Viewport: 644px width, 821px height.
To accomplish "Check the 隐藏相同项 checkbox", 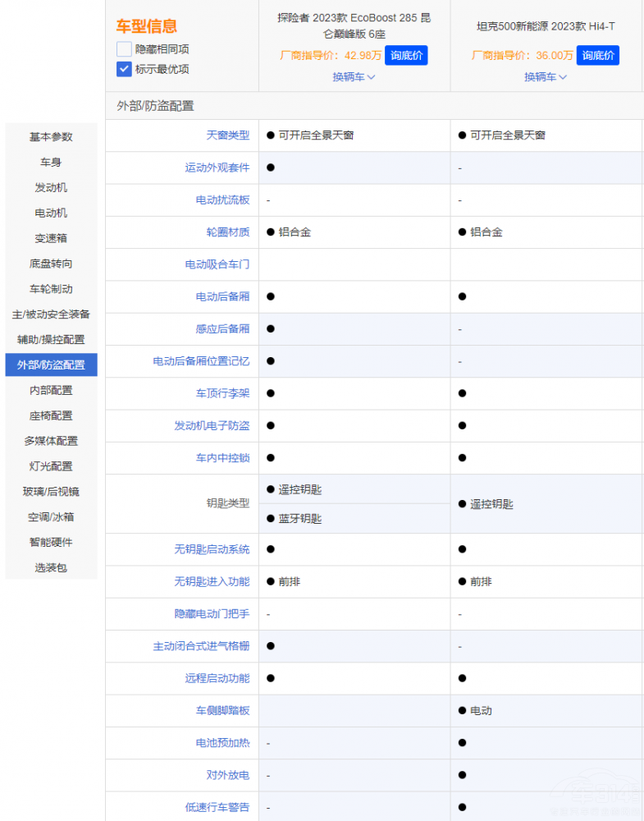I will click(124, 49).
